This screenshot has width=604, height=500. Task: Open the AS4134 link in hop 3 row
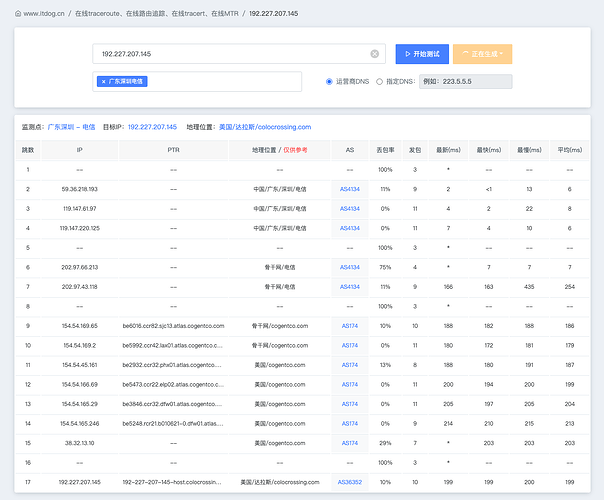(350, 209)
